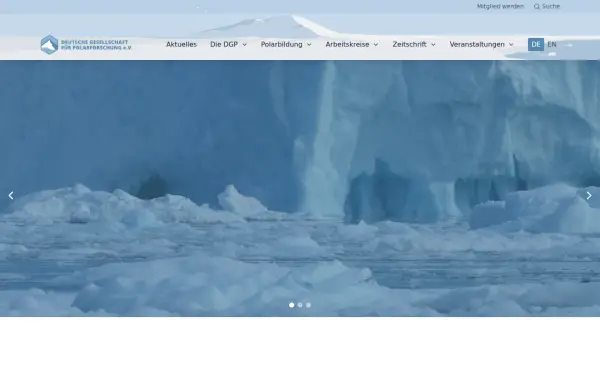The width and height of the screenshot is (600, 375).
Task: Open the Arbeitskreise menu label
Action: coord(347,44)
